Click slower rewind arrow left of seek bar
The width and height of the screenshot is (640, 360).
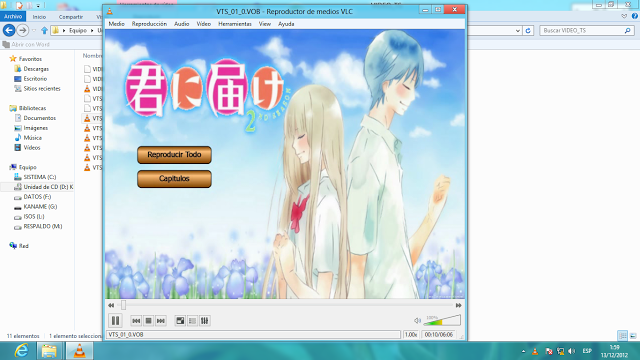click(111, 305)
